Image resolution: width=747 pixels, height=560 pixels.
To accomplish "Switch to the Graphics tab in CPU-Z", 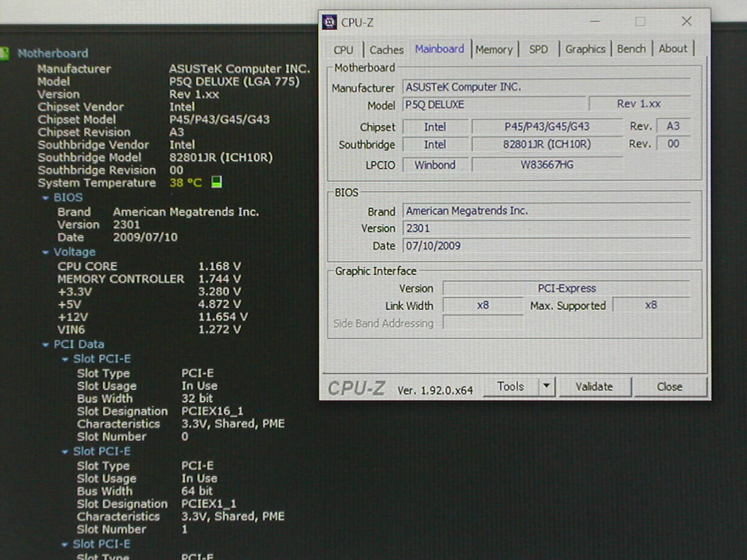I will [x=585, y=49].
